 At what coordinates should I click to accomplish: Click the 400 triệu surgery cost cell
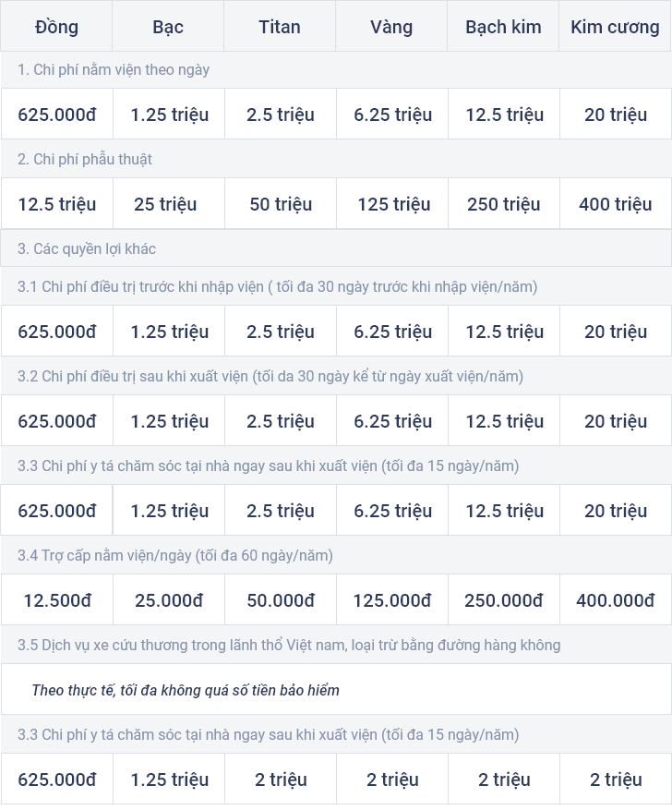pyautogui.click(x=615, y=204)
